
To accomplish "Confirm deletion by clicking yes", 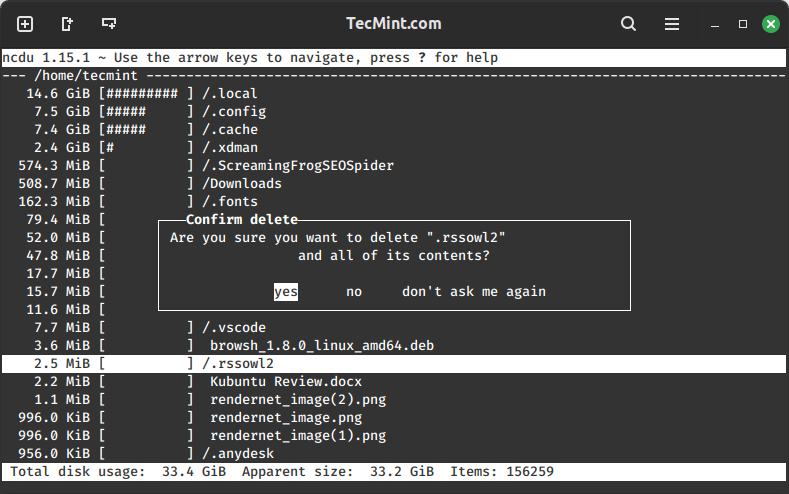I will tap(286, 292).
